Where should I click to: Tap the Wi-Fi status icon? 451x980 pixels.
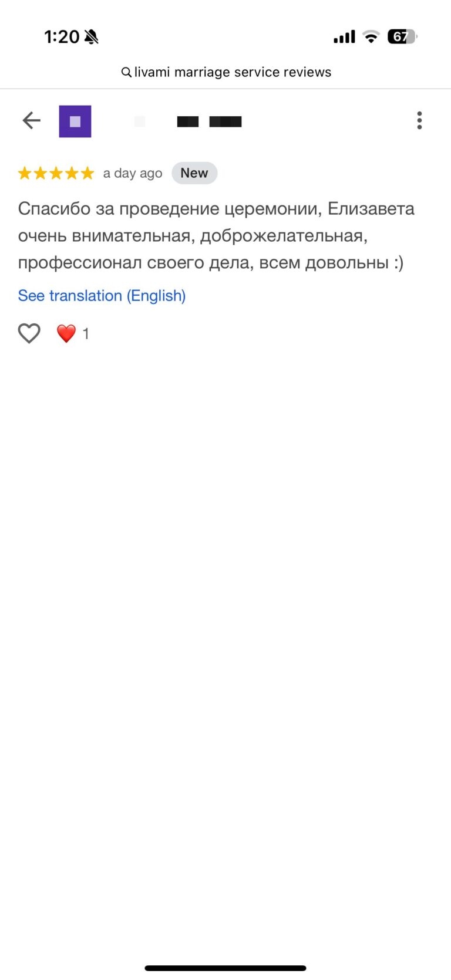(371, 37)
